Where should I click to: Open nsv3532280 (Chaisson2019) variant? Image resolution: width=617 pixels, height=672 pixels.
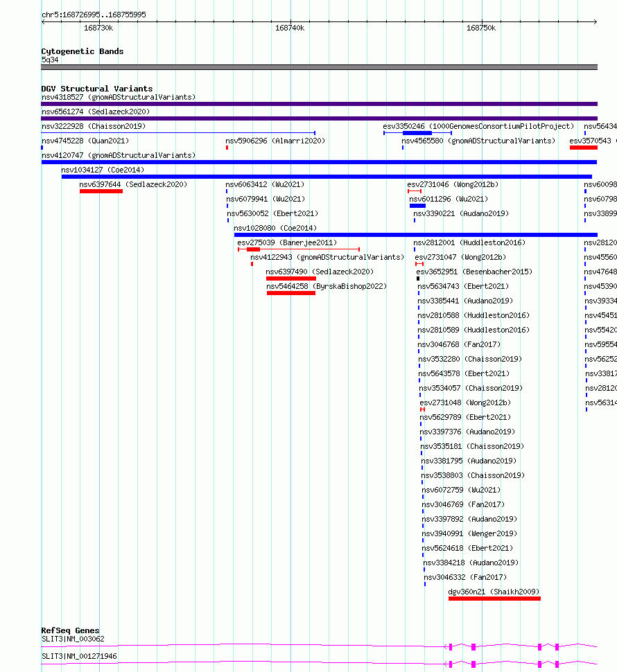click(470, 360)
